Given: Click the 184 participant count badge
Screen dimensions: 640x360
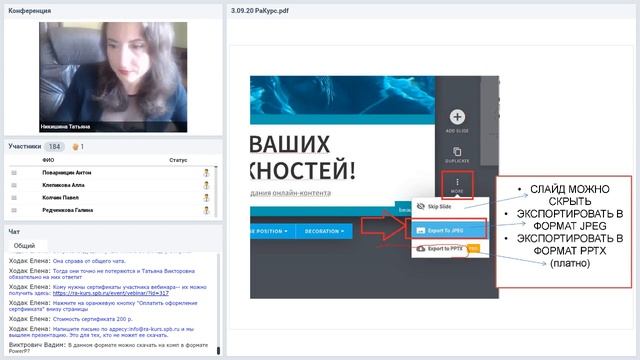Looking at the screenshot, I should [x=54, y=147].
